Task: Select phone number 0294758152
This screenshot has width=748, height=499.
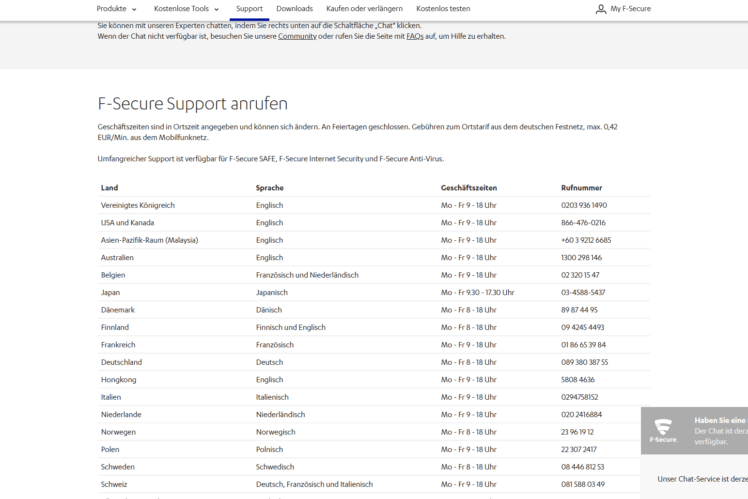Action: [x=580, y=397]
